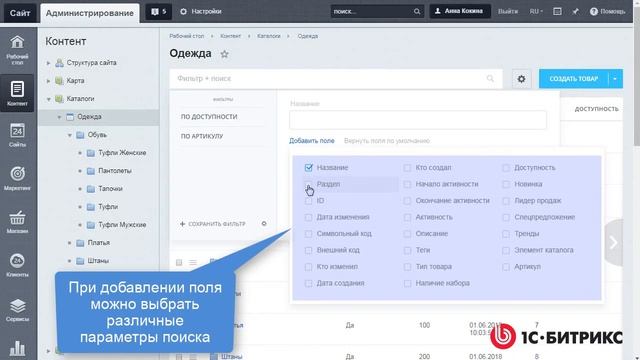640x360 pixels.
Task: Click Вернуть поля по умолчанию link
Action: (x=387, y=140)
